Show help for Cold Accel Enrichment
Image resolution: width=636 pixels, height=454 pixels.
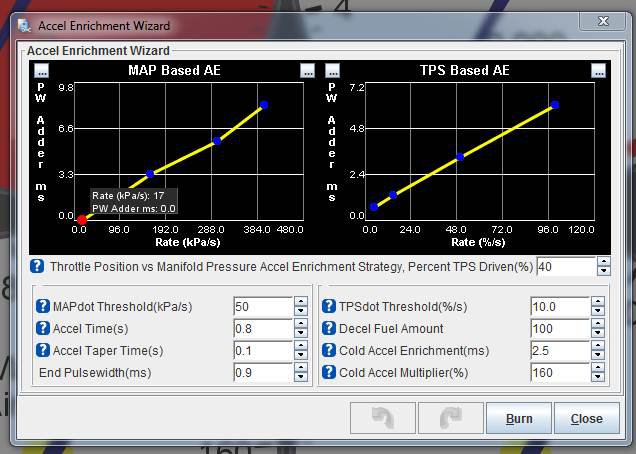pos(329,351)
